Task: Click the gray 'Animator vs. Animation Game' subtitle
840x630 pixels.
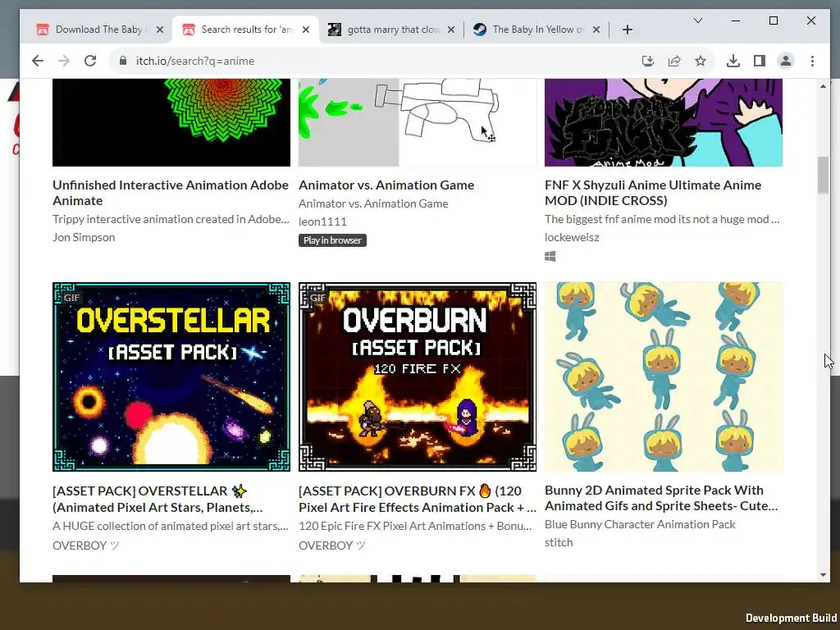Action: click(x=373, y=204)
